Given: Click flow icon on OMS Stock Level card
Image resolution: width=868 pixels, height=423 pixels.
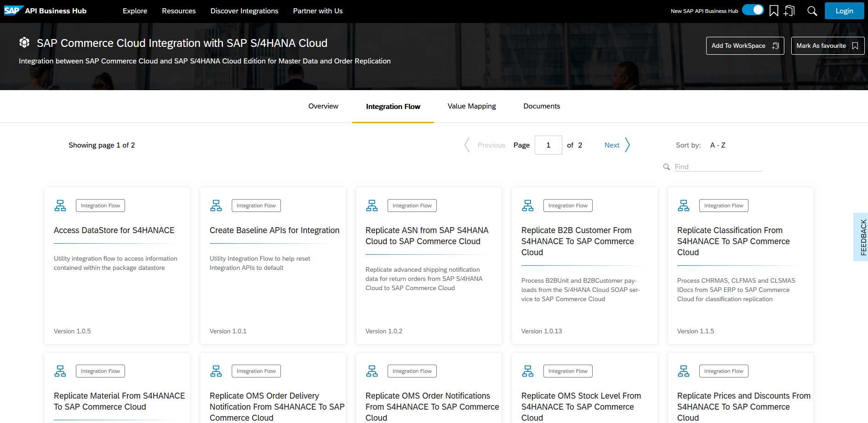Looking at the screenshot, I should 528,371.
